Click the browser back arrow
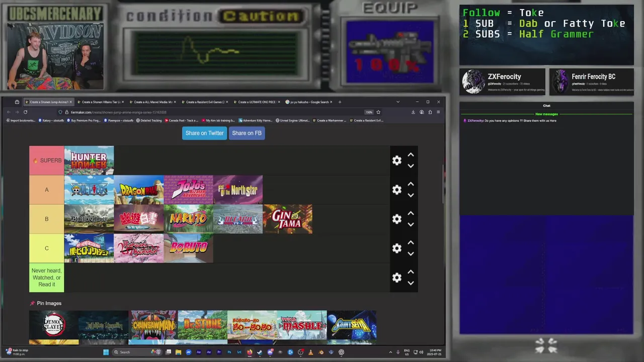This screenshot has width=644, height=362. (9, 112)
